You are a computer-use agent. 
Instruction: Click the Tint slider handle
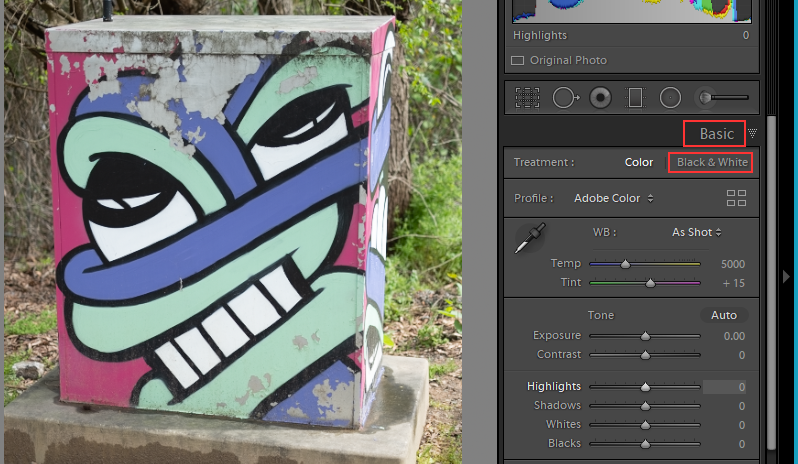(x=650, y=283)
